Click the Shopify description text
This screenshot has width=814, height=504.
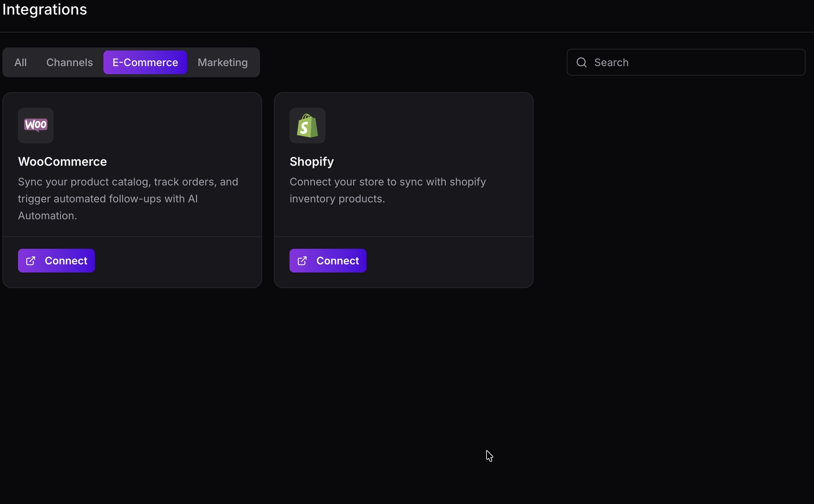coord(388,190)
